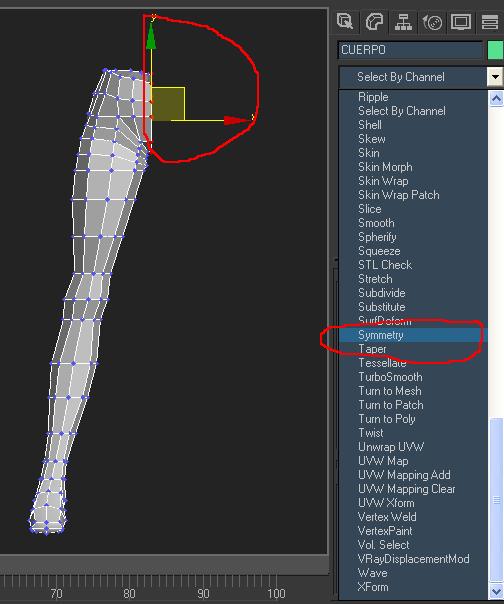Click the modifier list scroll up arrow
Image resolution: width=504 pixels, height=604 pixels.
point(496,99)
